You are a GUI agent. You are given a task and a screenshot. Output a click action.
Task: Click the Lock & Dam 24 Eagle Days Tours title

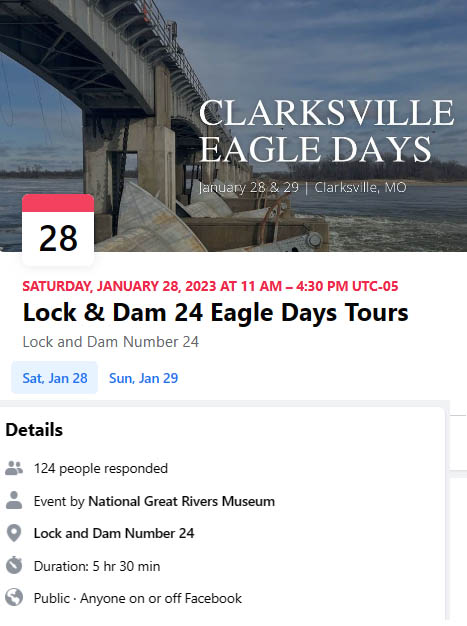pos(216,312)
